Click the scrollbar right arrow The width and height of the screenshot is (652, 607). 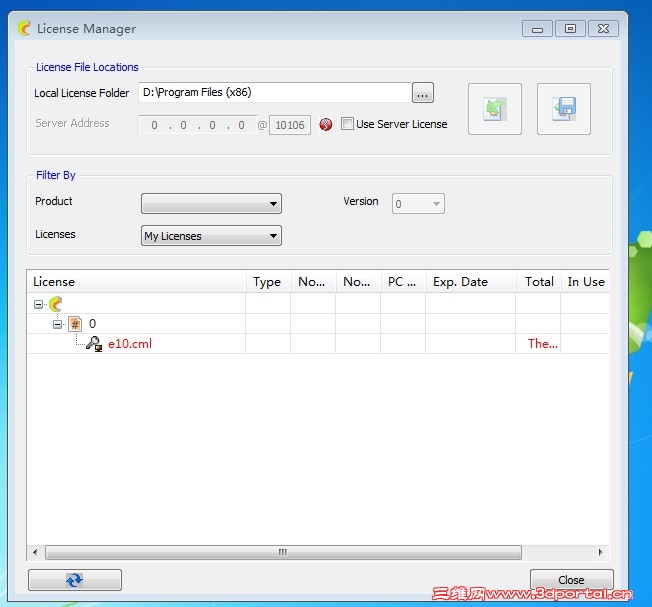600,553
